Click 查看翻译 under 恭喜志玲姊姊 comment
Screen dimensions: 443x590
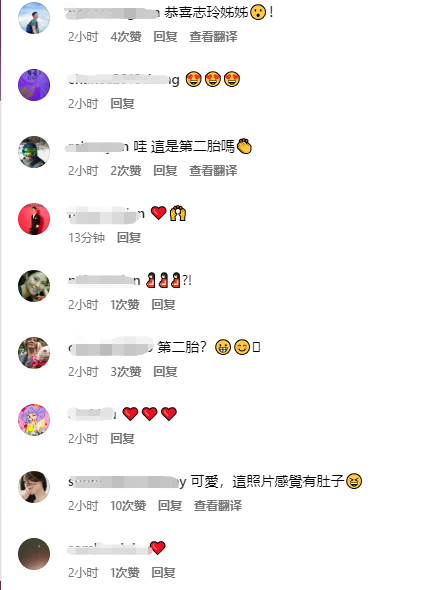(x=213, y=36)
